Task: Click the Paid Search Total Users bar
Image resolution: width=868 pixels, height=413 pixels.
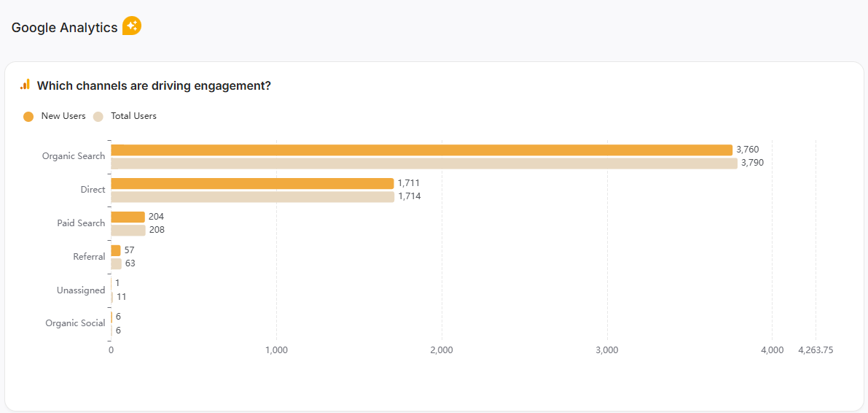Action: tap(128, 231)
